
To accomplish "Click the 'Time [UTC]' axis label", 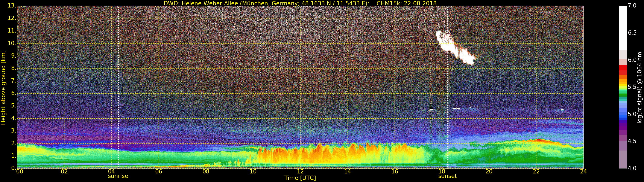I will pyautogui.click(x=300, y=178).
